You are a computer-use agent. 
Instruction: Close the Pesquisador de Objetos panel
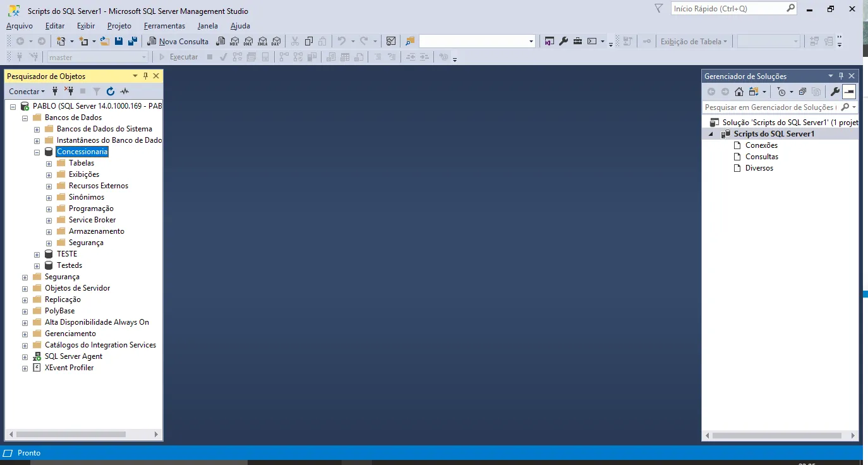(x=156, y=76)
